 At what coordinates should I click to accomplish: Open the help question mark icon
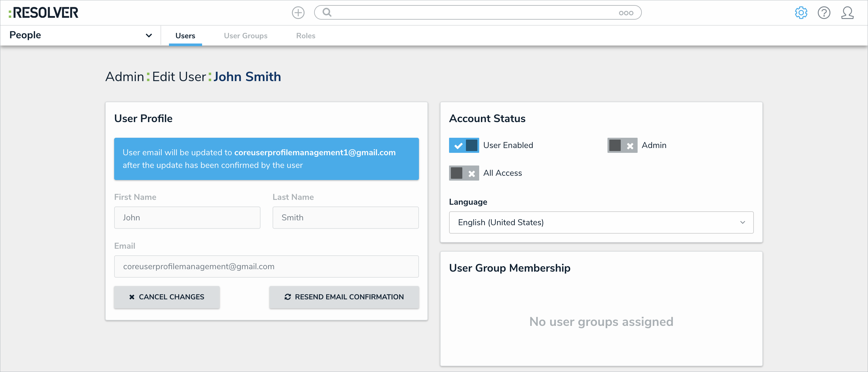(x=823, y=13)
